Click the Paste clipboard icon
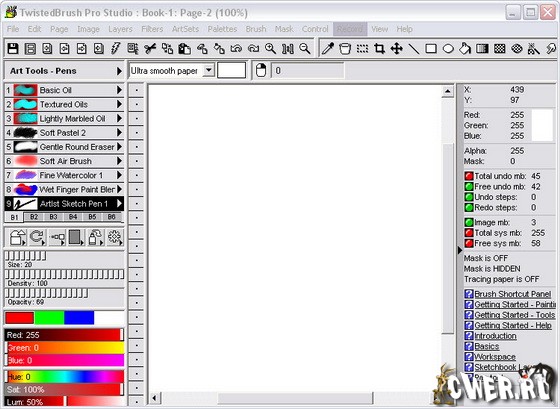Viewport: 560px width, 409px height. (184, 49)
